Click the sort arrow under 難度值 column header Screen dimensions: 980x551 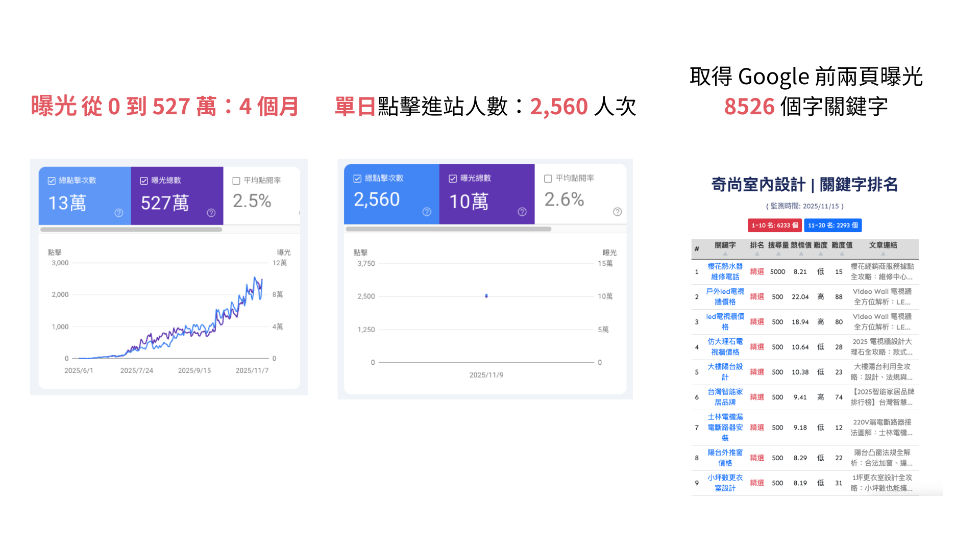coord(842,254)
